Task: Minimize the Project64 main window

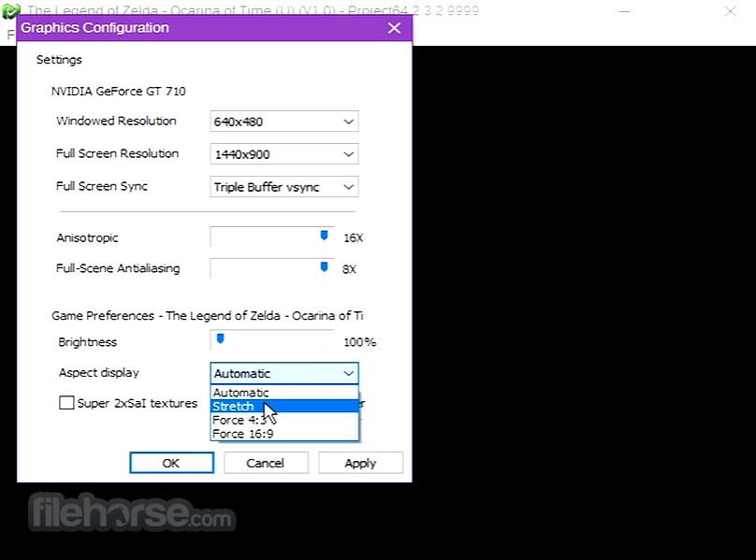Action: click(x=624, y=11)
